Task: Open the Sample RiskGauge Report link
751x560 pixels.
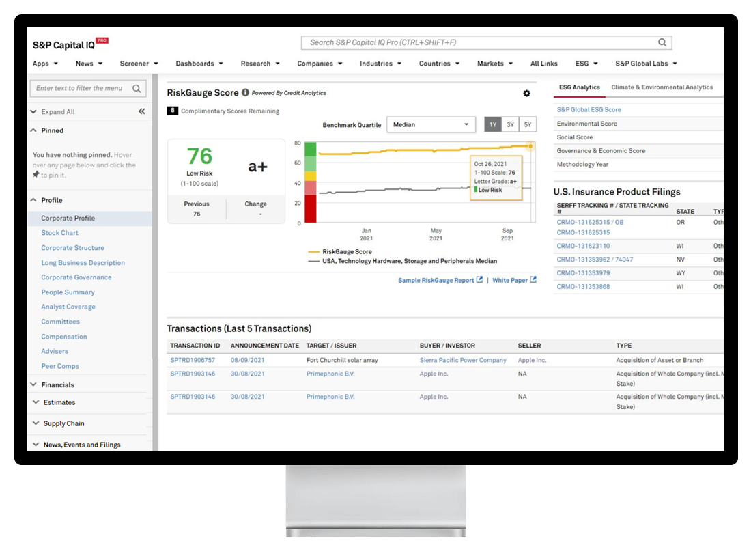Action: pos(440,280)
